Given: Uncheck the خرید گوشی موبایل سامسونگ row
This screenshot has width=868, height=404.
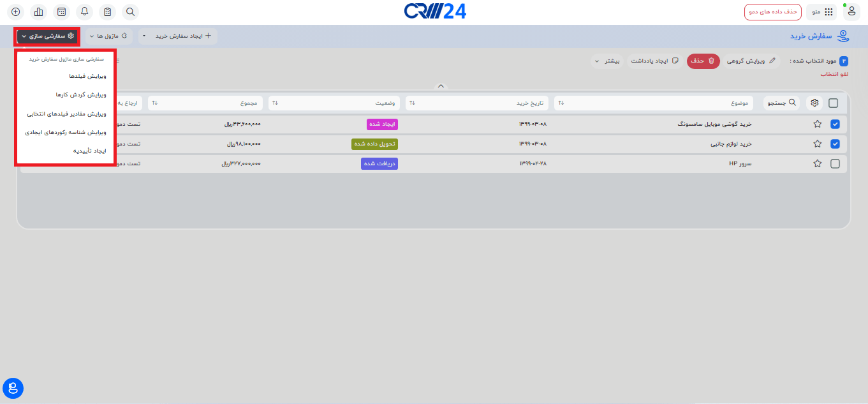Looking at the screenshot, I should tap(835, 124).
